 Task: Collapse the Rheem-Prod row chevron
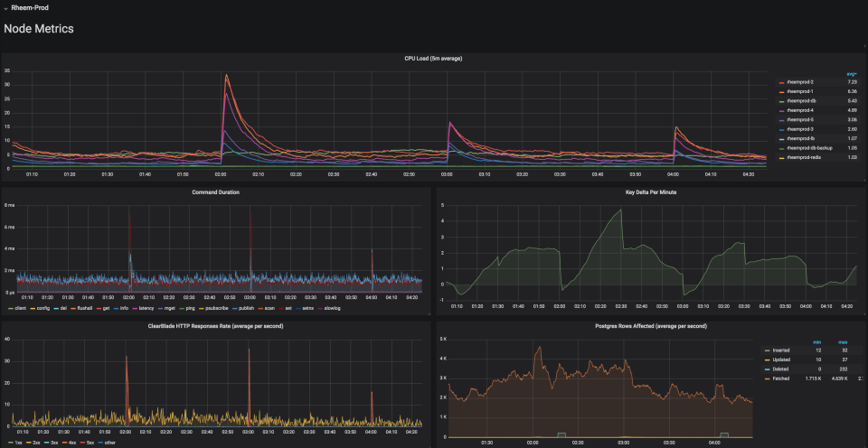(x=5, y=8)
